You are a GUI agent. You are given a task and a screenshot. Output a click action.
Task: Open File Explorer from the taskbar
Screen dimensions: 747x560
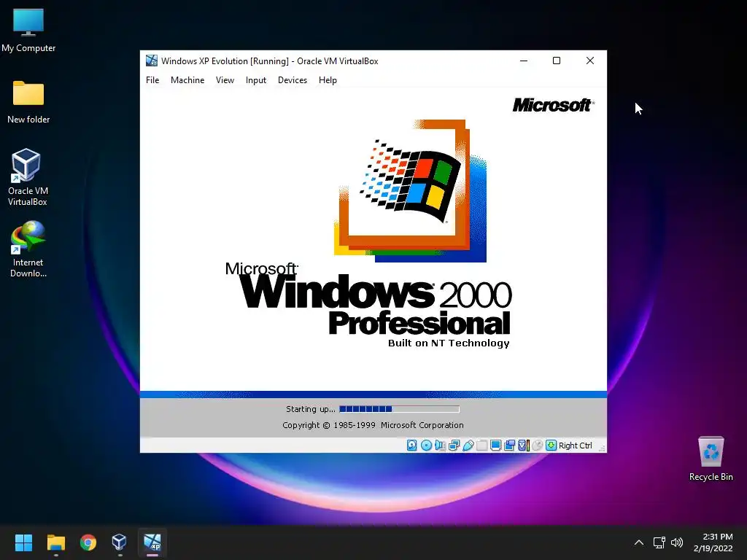point(55,542)
